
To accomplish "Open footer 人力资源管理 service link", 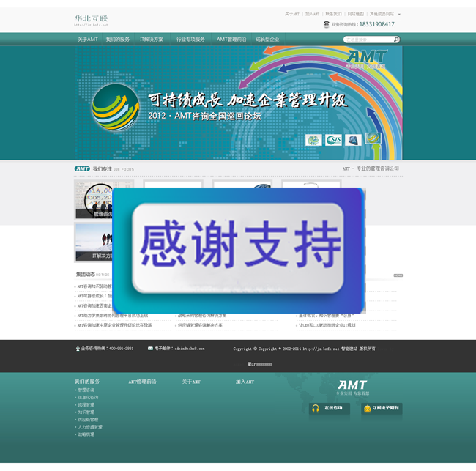I will tap(90, 427).
